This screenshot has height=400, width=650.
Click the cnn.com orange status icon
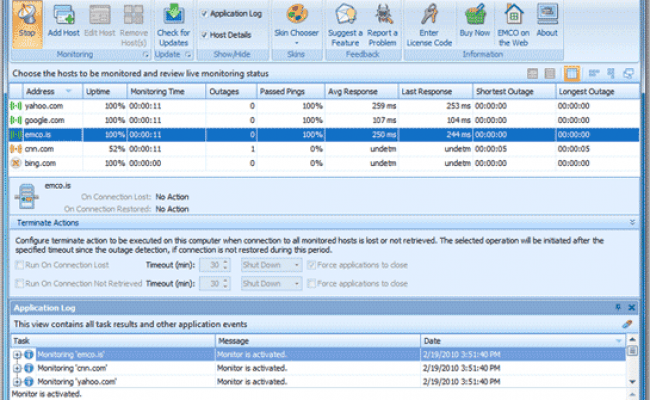[16, 149]
